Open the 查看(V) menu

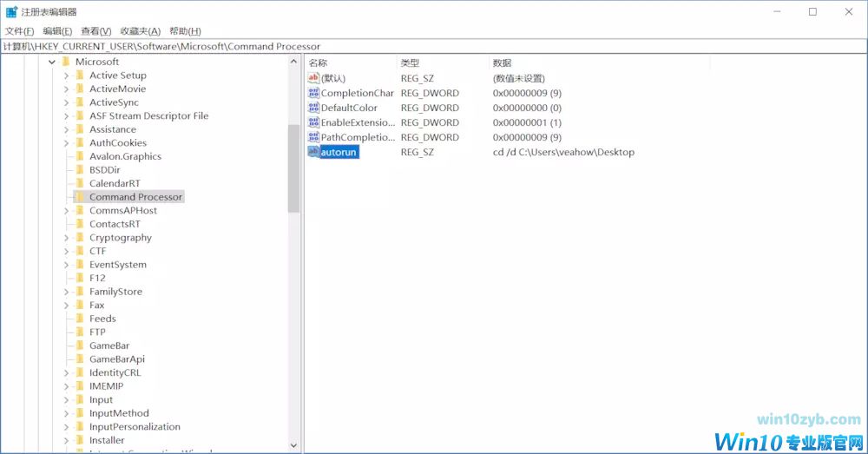point(95,31)
